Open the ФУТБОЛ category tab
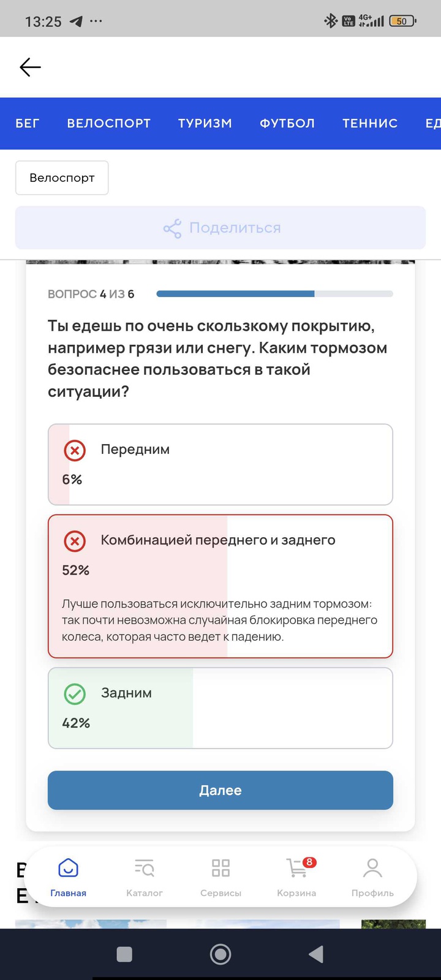Image resolution: width=441 pixels, height=980 pixels. click(287, 123)
